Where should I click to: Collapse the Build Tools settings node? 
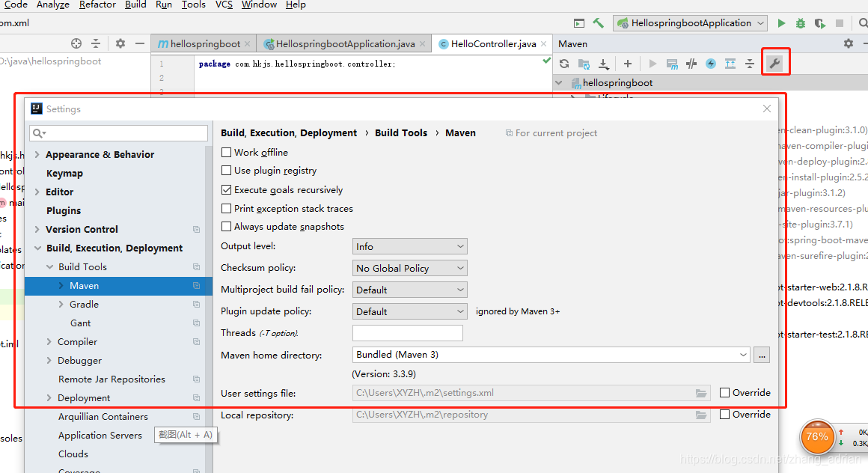click(x=49, y=267)
